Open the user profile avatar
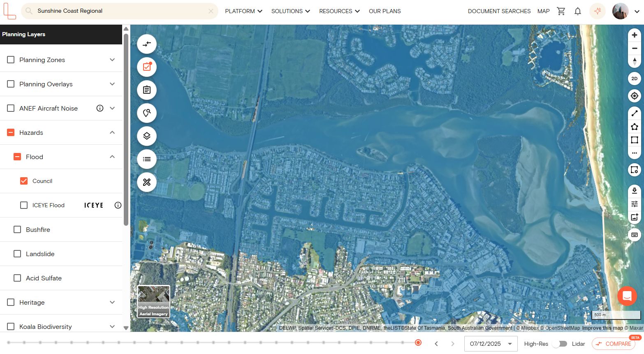 (620, 11)
